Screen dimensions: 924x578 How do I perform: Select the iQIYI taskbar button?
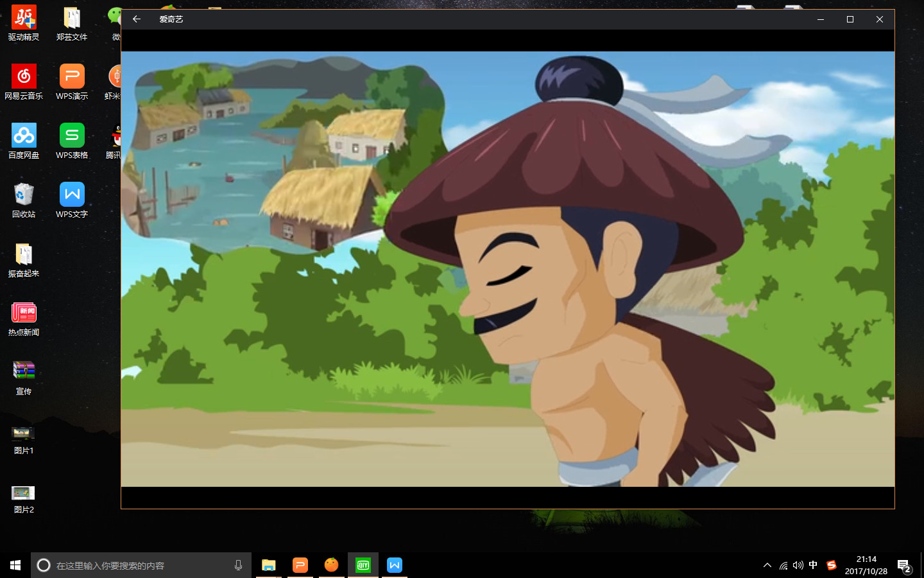point(363,565)
